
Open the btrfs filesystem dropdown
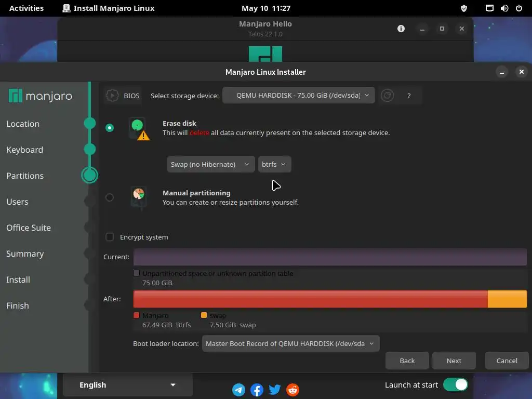point(274,164)
